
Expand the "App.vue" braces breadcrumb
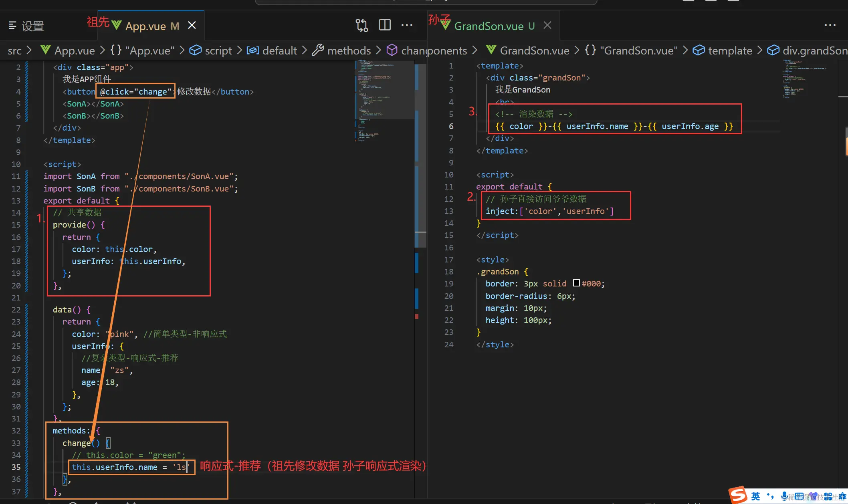point(142,50)
